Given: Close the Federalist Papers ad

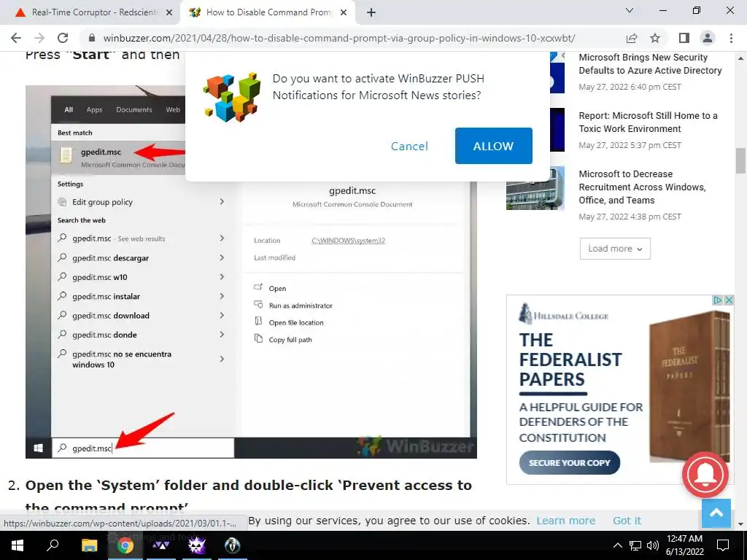Looking at the screenshot, I should (729, 300).
